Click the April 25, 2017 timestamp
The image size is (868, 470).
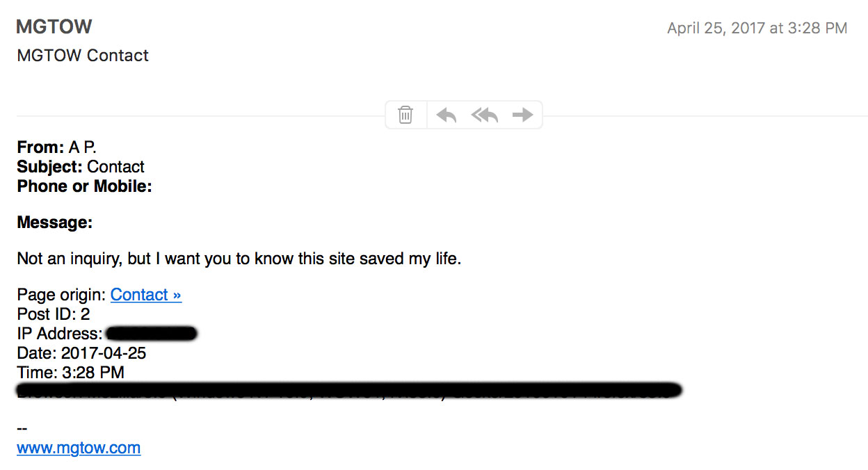coord(757,29)
